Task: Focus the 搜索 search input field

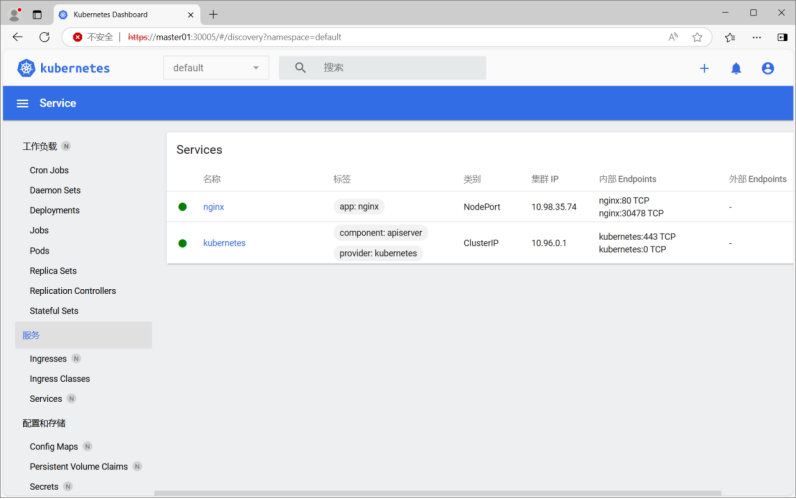Action: pos(382,68)
